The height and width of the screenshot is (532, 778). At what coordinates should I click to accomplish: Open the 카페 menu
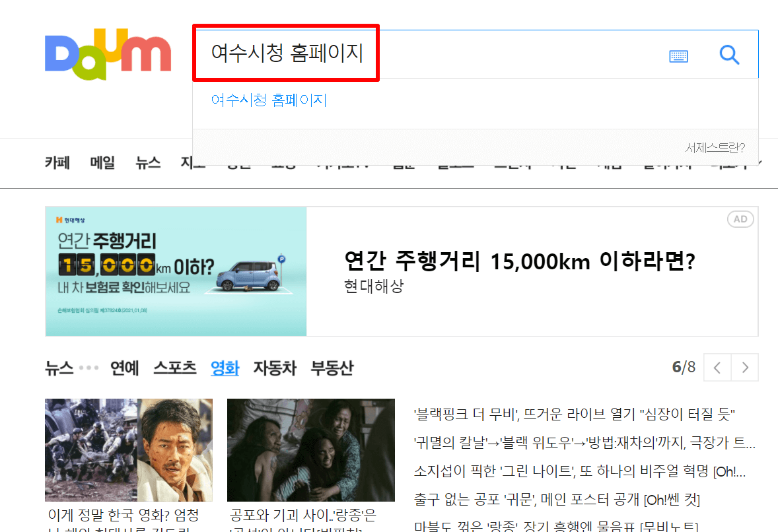tap(57, 162)
